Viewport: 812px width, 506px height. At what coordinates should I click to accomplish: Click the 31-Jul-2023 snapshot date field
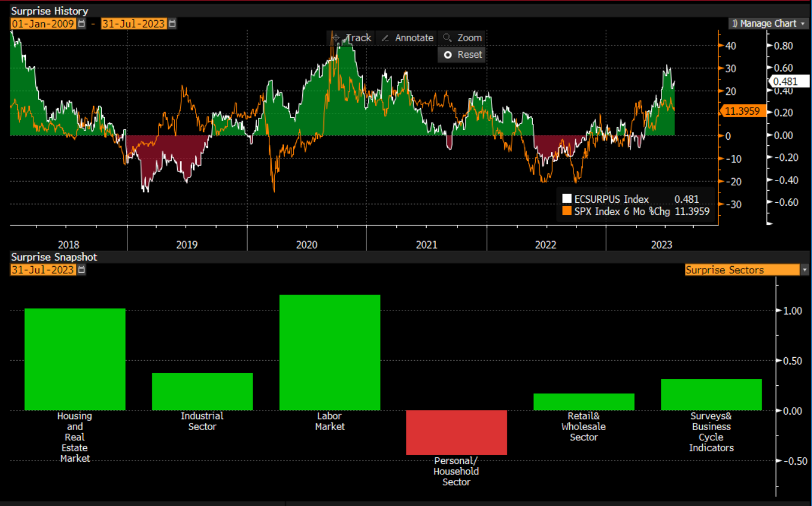point(42,270)
